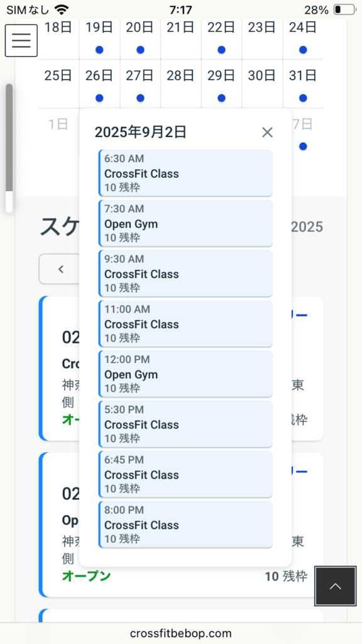Open the hamburger menu

point(21,40)
